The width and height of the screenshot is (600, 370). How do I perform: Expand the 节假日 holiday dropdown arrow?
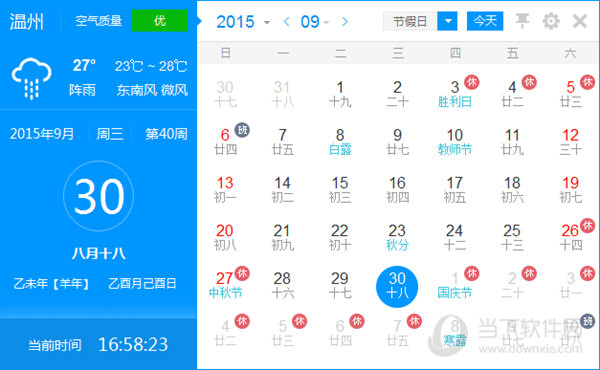447,21
